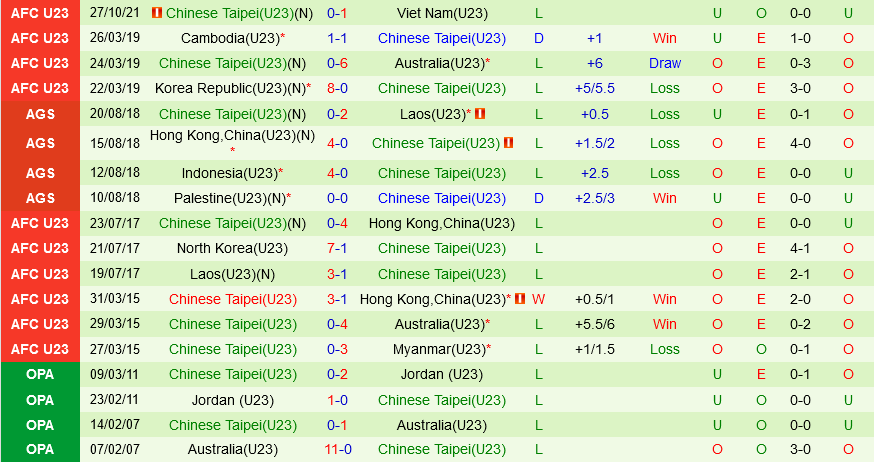Click the red card icon in the 31/03/15 row
The image size is (874, 462).
[x=519, y=298]
